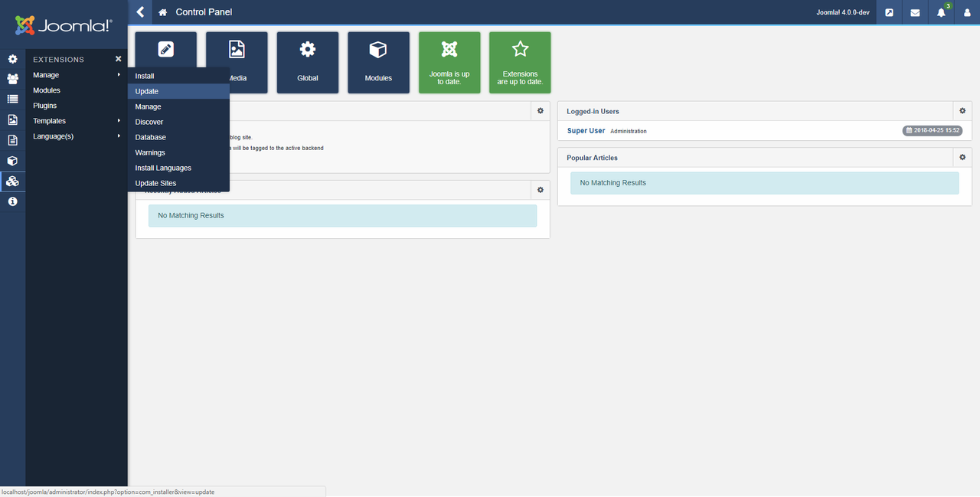Screen dimensions: 980x497
Task: Open Popular Articles module settings gear
Action: pos(962,157)
